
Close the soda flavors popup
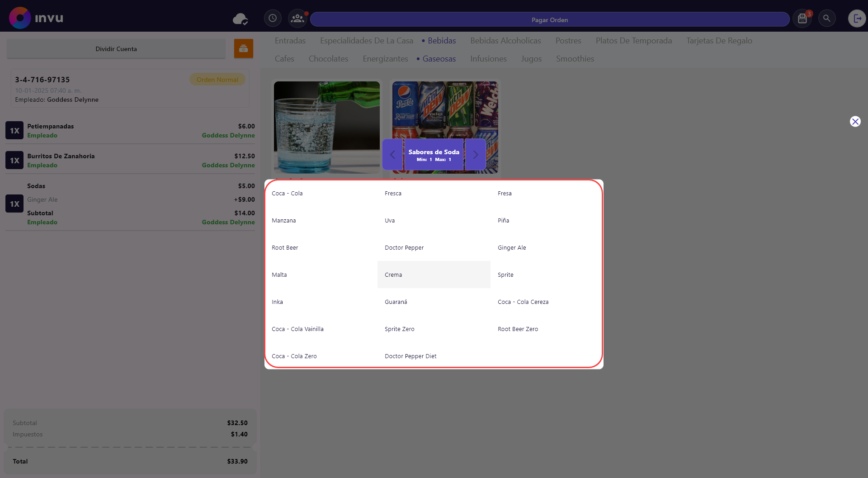pos(855,121)
